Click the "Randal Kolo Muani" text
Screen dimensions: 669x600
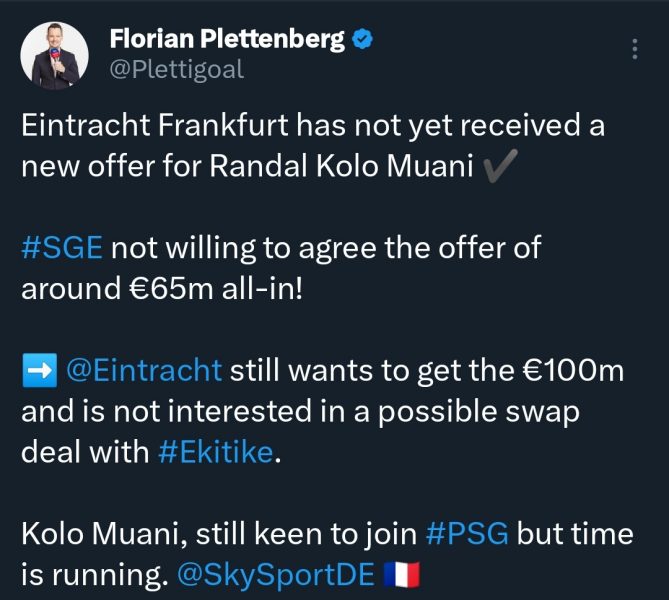tap(342, 167)
